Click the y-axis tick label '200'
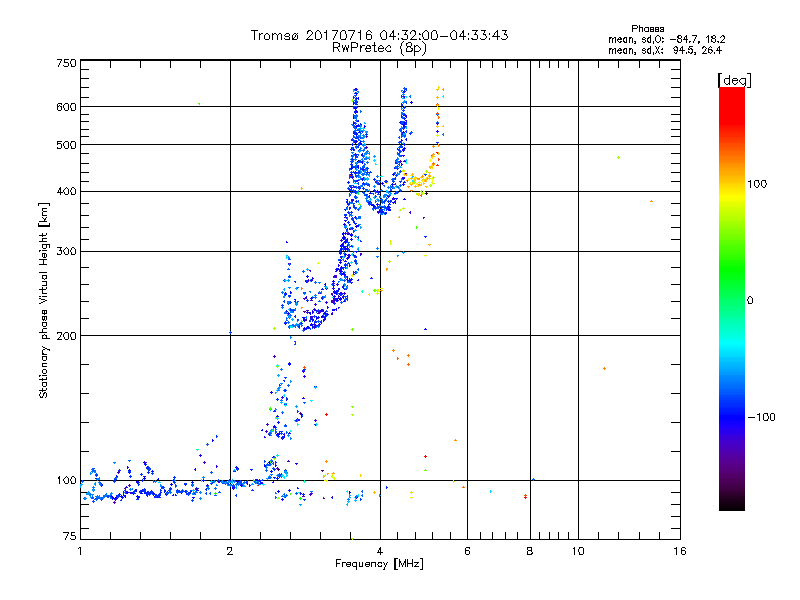The width and height of the screenshot is (800, 600). 66,336
